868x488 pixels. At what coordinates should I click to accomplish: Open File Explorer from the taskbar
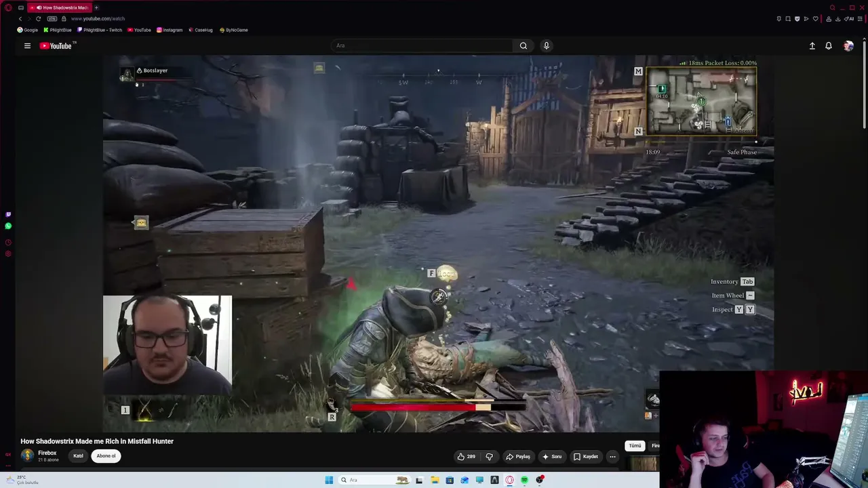435,480
